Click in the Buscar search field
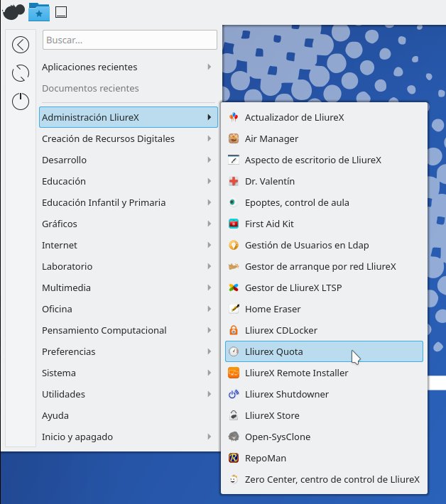This screenshot has width=446, height=504. 129,40
